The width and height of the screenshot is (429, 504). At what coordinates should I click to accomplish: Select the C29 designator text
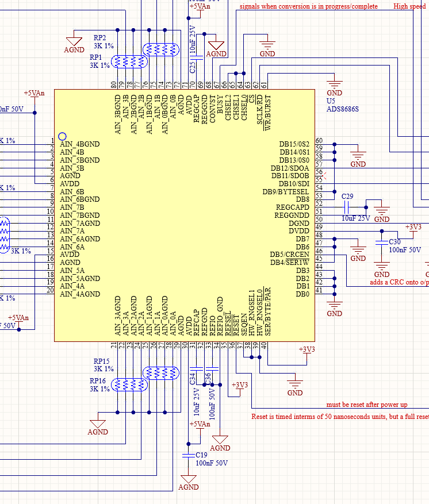pos(347,196)
